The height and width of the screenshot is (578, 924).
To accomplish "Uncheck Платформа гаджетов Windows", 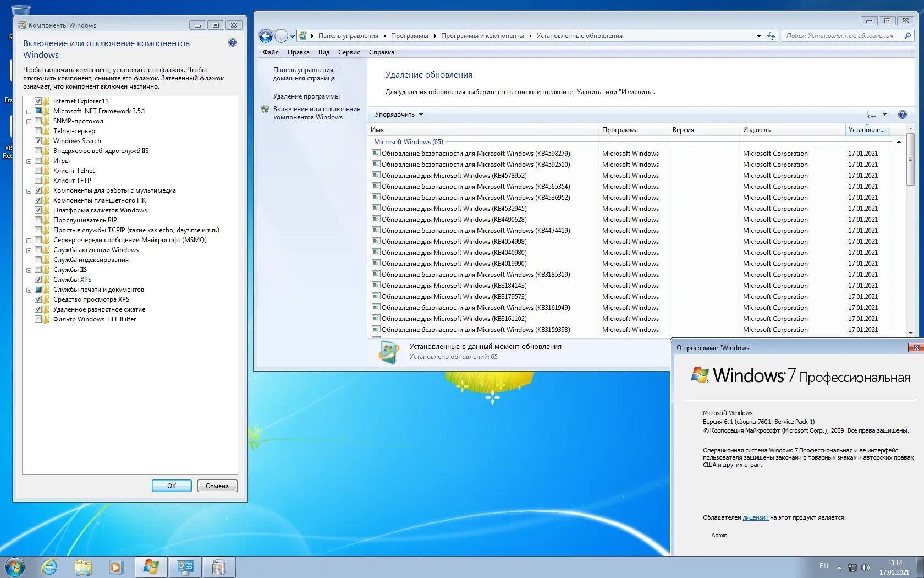I will coord(38,210).
